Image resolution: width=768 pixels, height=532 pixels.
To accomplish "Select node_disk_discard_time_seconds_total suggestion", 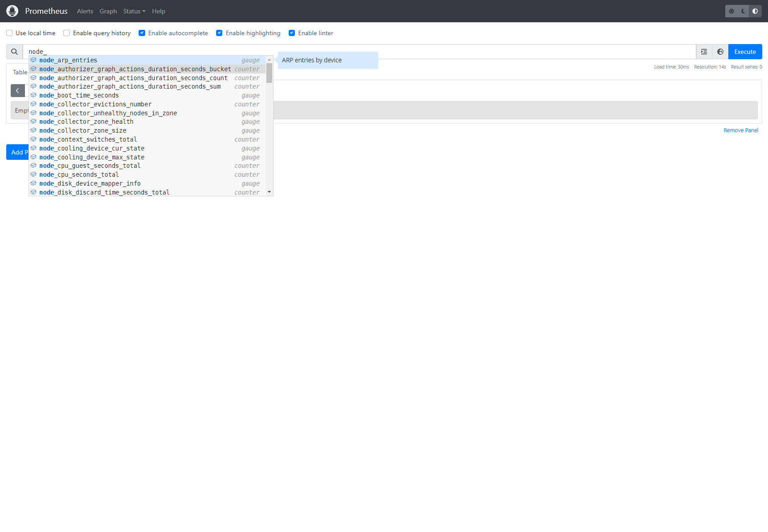I will (147, 192).
